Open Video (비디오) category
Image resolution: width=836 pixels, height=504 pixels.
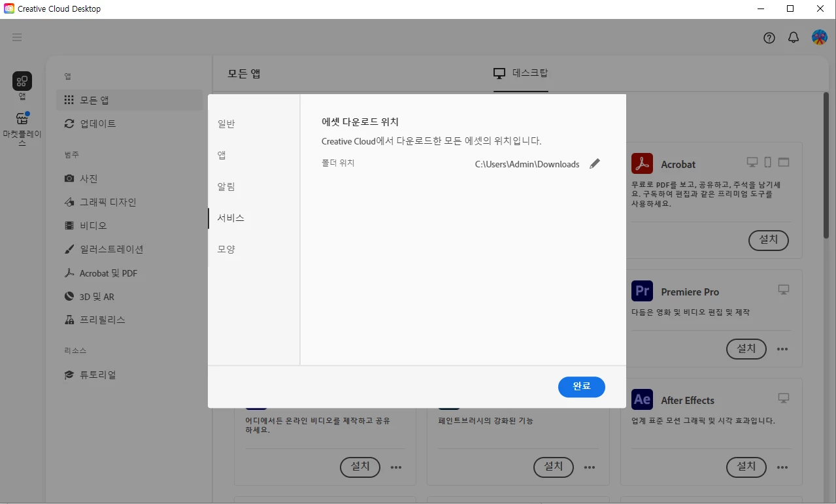point(129,226)
